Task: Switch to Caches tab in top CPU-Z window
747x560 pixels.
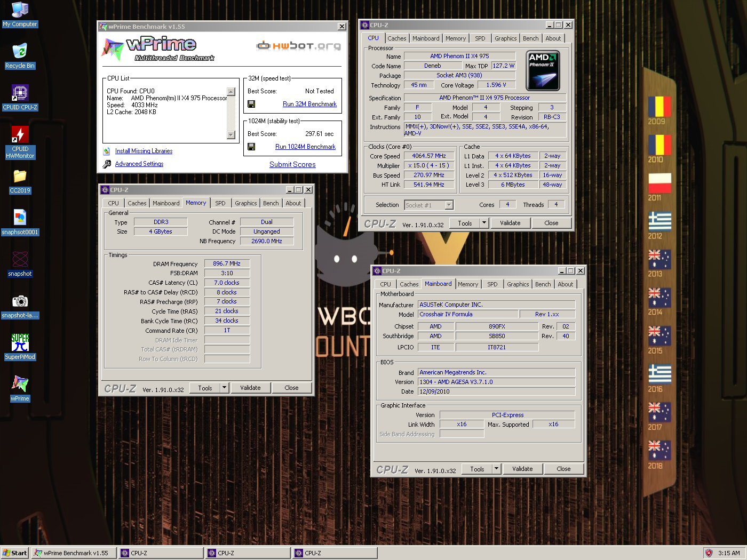Action: [396, 38]
